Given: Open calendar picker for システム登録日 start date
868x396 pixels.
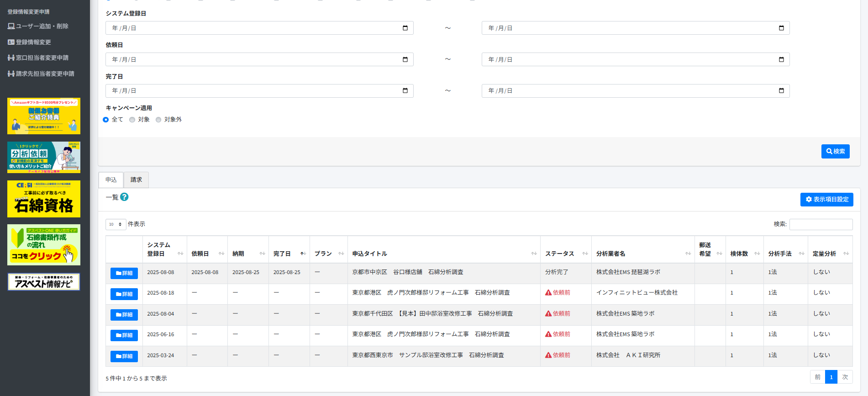Looking at the screenshot, I should [x=405, y=28].
